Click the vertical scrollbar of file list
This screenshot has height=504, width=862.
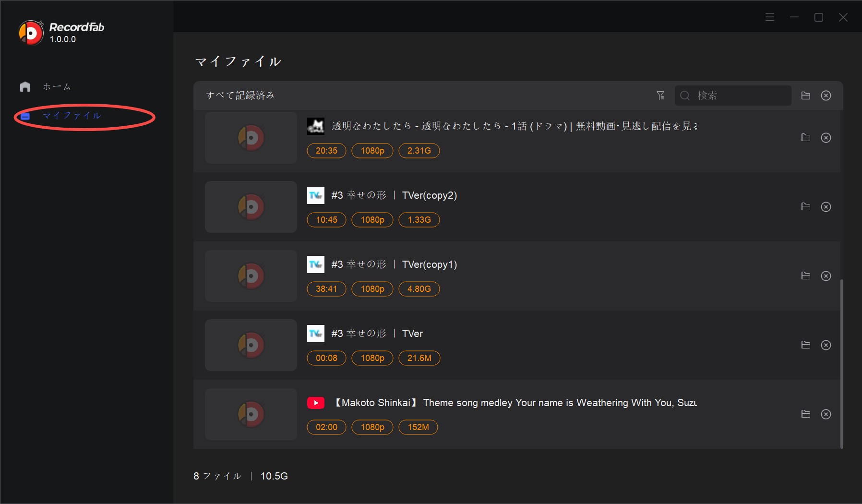pos(842,364)
